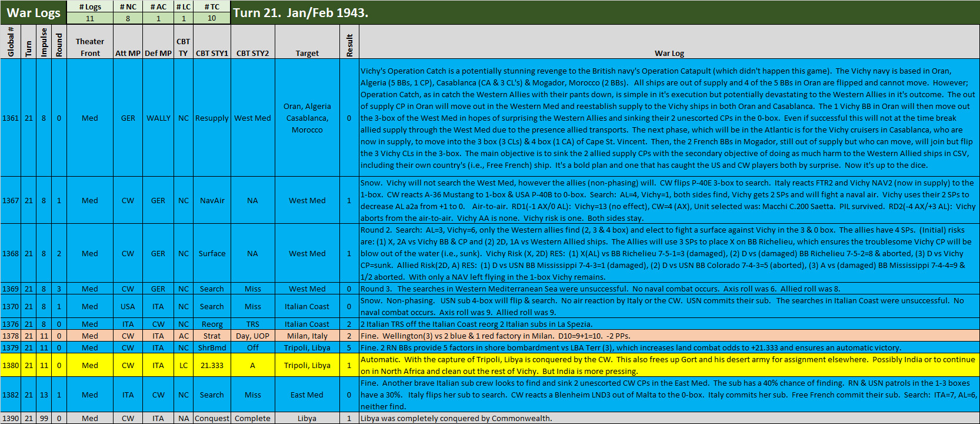Viewport: 980px width, 424px height.
Task: Click global number cell 1376
Action: 11,324
